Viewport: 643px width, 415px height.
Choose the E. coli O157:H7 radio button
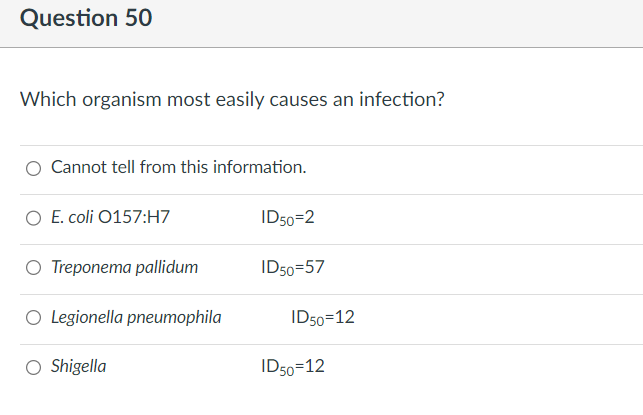point(33,218)
